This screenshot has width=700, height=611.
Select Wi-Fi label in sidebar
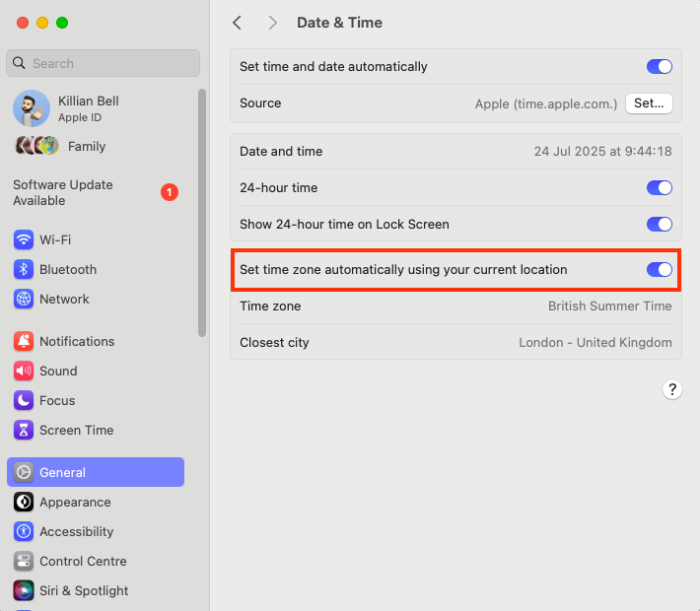[x=55, y=240]
